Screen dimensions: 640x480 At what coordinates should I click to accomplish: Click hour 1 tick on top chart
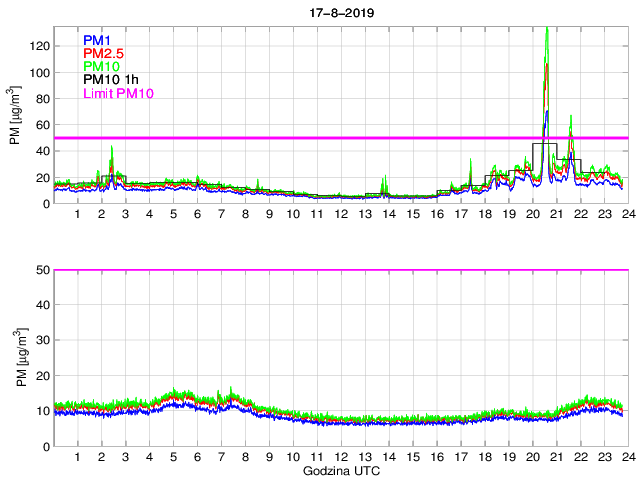(78, 215)
